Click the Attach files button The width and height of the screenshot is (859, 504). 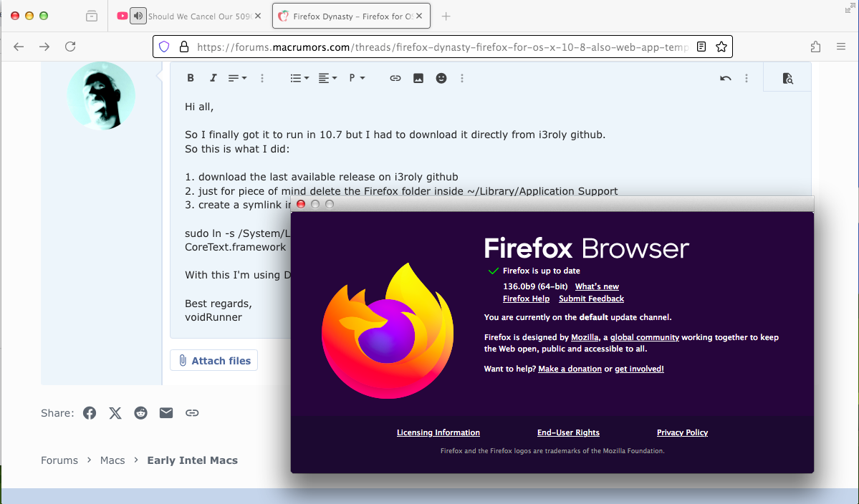[x=213, y=361]
